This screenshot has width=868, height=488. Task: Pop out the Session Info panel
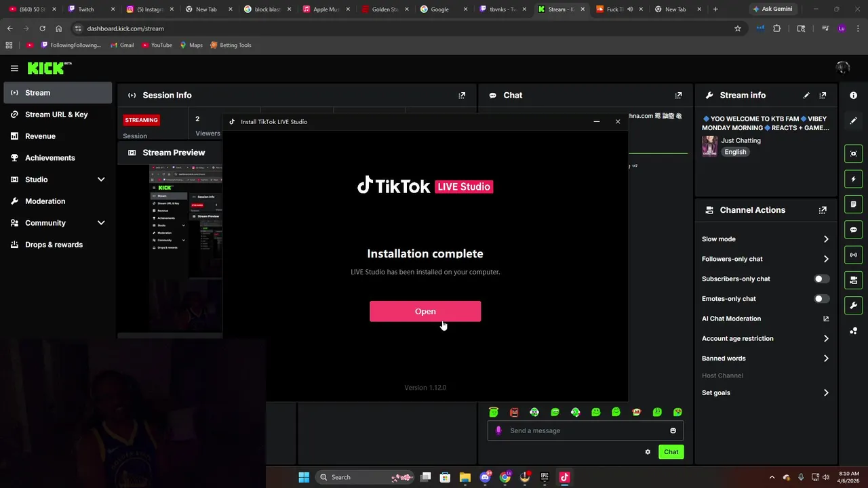click(462, 96)
